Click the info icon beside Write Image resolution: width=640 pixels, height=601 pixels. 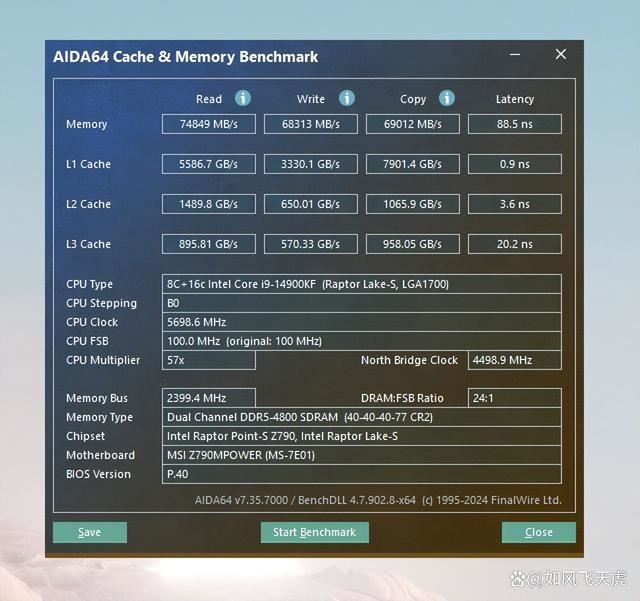coord(347,98)
